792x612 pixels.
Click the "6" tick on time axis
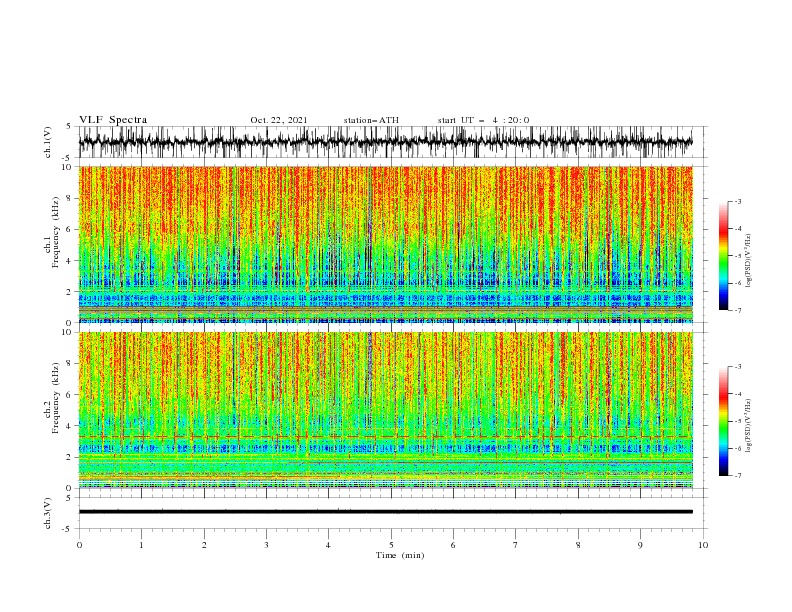[x=453, y=545]
